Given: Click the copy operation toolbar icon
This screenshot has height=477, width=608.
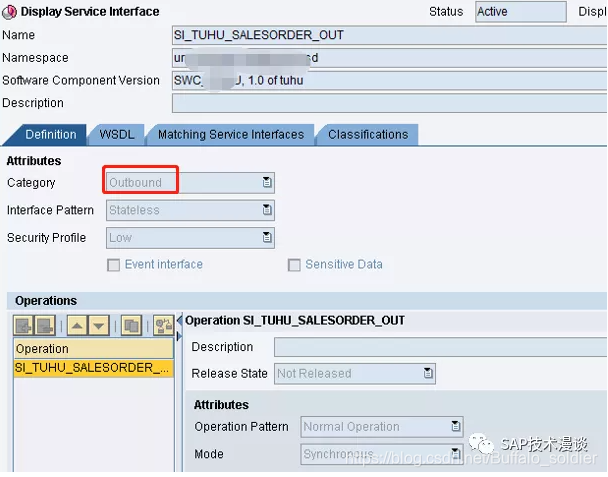Looking at the screenshot, I should click(131, 325).
